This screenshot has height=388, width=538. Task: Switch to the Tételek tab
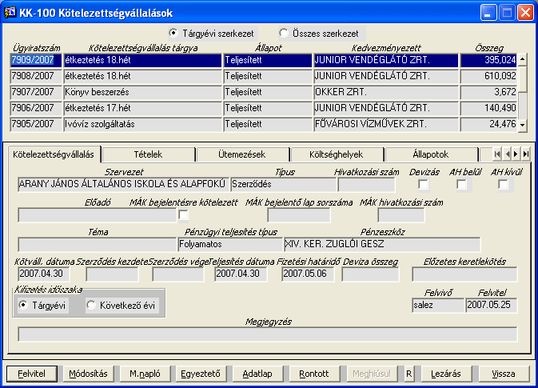click(148, 155)
